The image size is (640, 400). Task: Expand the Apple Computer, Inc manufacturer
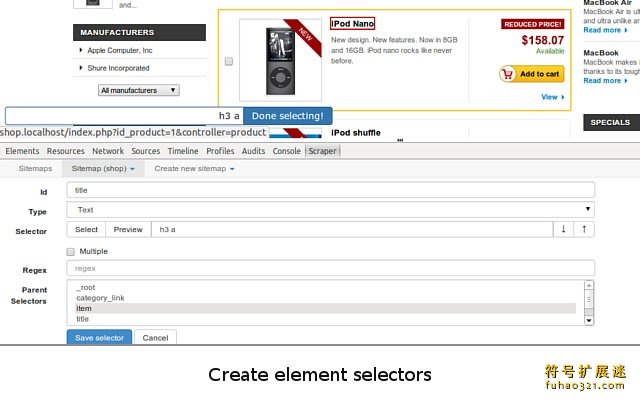click(x=120, y=50)
